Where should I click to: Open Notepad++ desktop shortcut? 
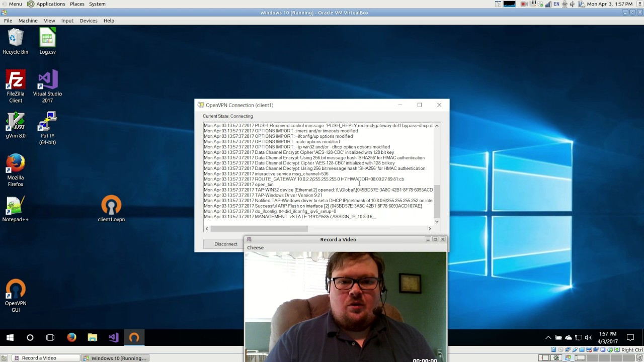[15, 209]
